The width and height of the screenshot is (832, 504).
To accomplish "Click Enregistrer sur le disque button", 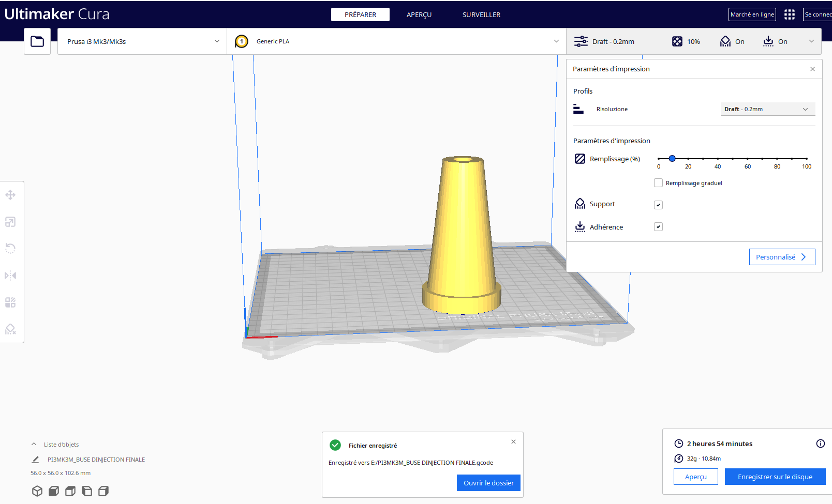I will tap(775, 477).
